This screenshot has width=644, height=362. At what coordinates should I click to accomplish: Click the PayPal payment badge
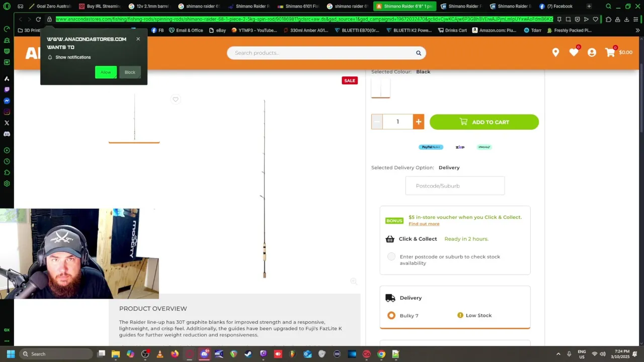coord(431,147)
